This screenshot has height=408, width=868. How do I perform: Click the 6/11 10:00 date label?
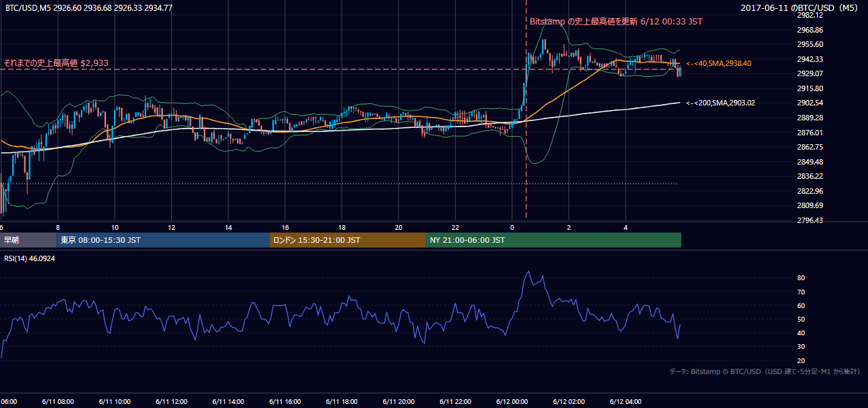coord(116,401)
